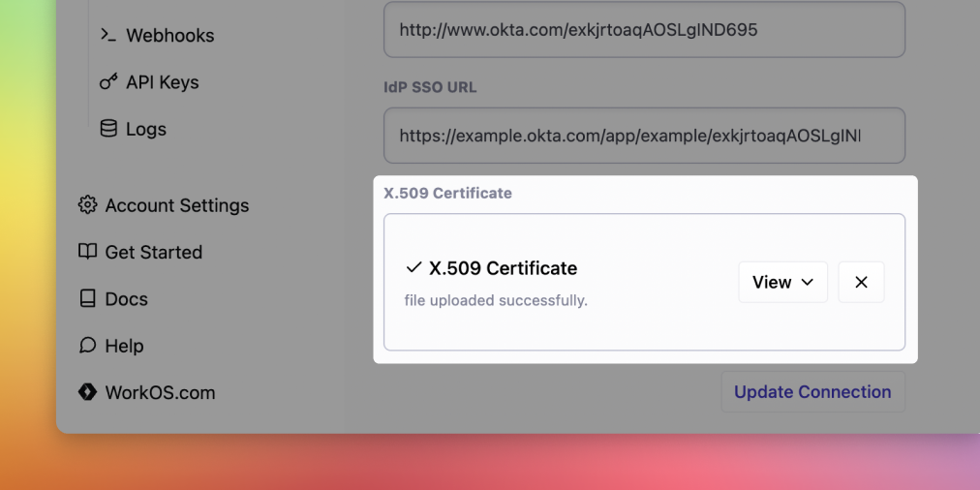Focus the IdP SSO URL field
Screen dimensions: 980x490
coord(643,136)
